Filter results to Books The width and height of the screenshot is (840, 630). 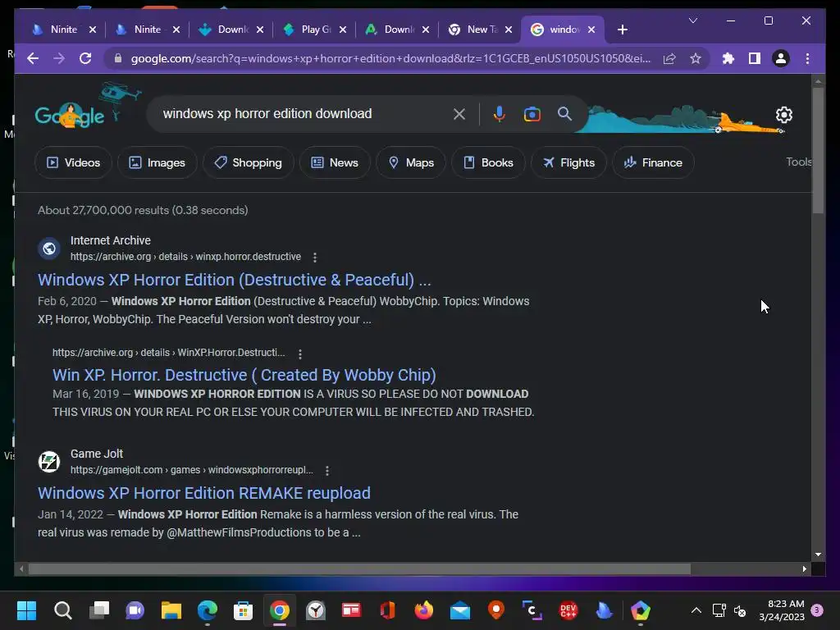pos(488,162)
